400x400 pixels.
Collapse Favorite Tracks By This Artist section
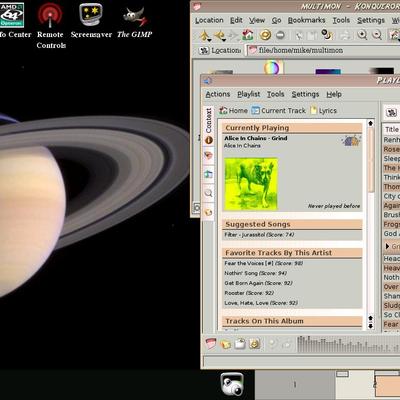tap(292, 253)
